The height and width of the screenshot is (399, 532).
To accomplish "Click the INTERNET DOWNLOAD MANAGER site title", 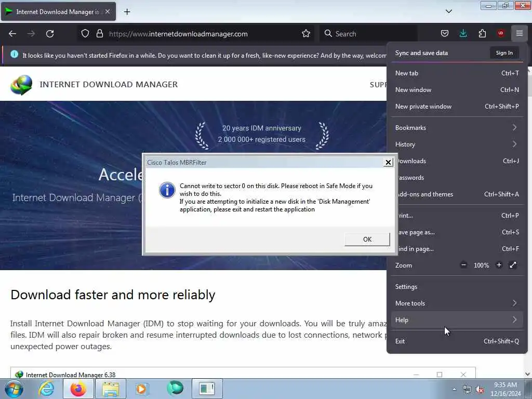I will pyautogui.click(x=109, y=85).
